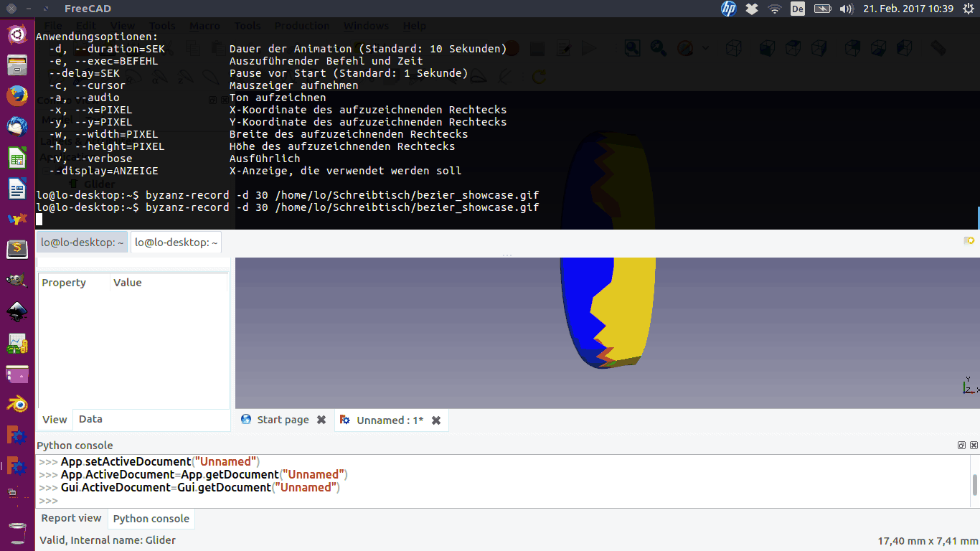Open the Files manager in the launcher
This screenshot has width=980, height=551.
(17, 65)
